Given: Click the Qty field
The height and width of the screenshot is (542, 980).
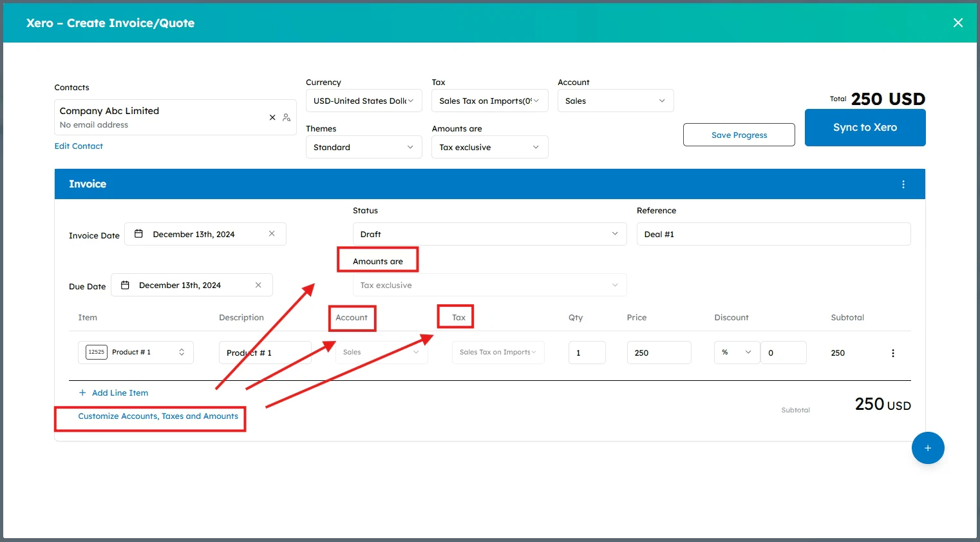Looking at the screenshot, I should (587, 353).
